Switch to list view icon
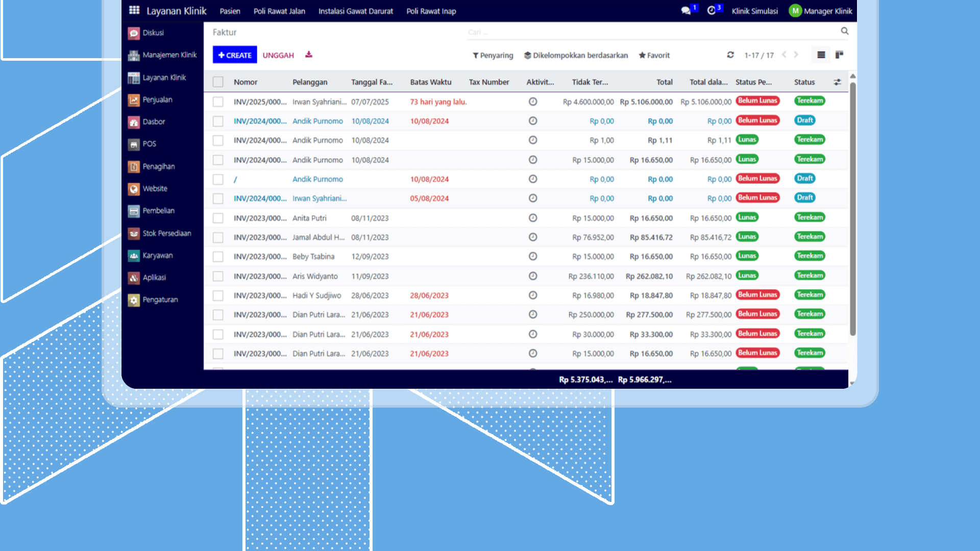Screen dimensions: 980x551 (x=821, y=55)
